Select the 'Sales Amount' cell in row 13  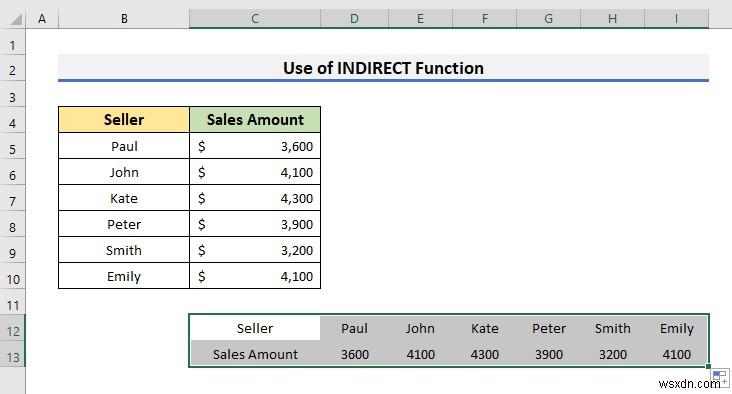[255, 354]
